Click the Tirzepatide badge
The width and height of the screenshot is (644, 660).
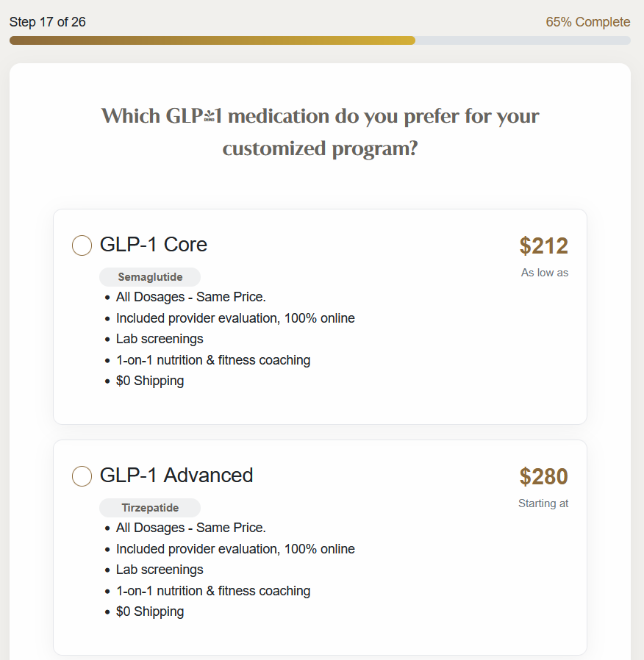click(150, 508)
